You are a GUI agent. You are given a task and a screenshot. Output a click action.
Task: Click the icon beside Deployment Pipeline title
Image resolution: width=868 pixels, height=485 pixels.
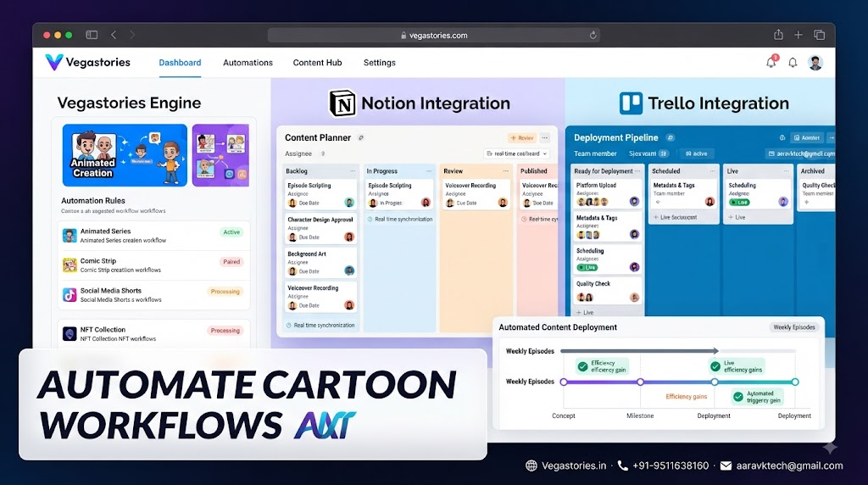pos(670,137)
